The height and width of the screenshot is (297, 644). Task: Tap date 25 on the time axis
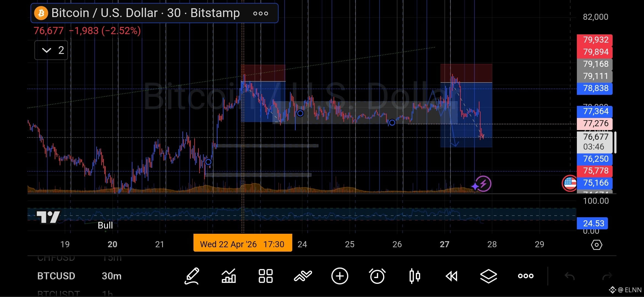(350, 244)
